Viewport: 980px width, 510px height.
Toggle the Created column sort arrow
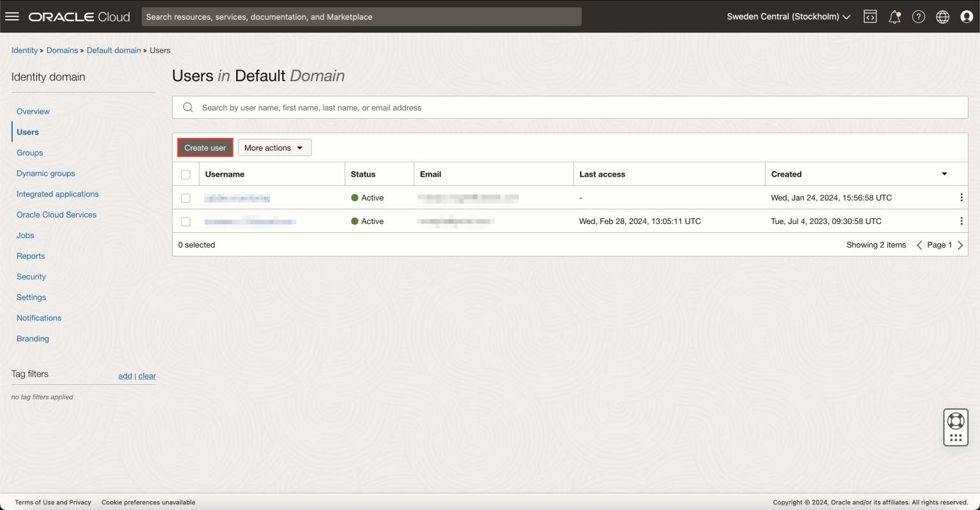(x=944, y=174)
